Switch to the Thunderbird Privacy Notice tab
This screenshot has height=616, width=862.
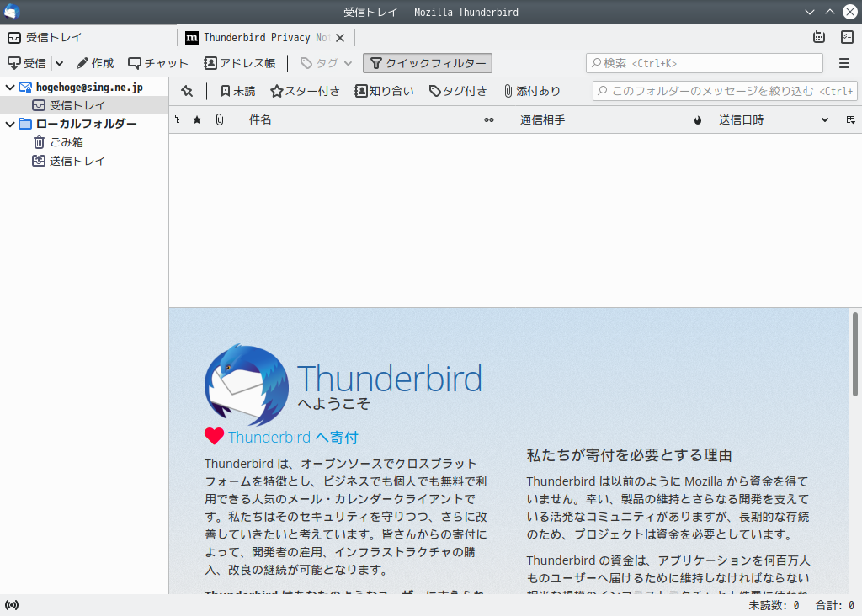click(x=266, y=37)
